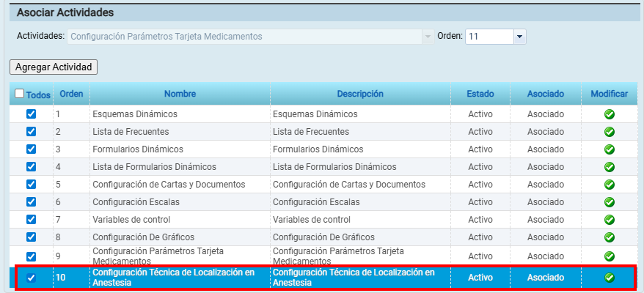Click modify icon for Lista de Formularios Dinámicos
644x293 pixels.
pyautogui.click(x=609, y=167)
